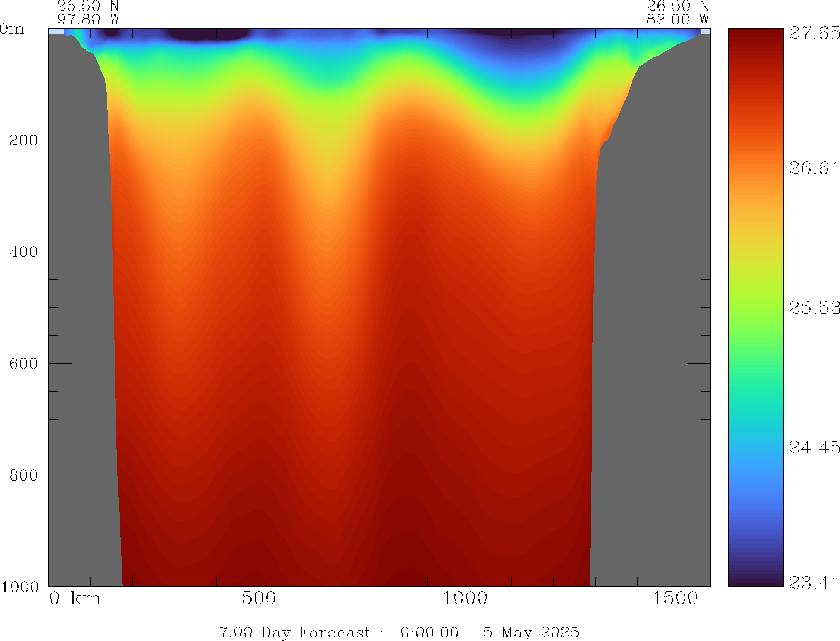
Task: Click the 0m depth axis label
Action: pos(12,29)
